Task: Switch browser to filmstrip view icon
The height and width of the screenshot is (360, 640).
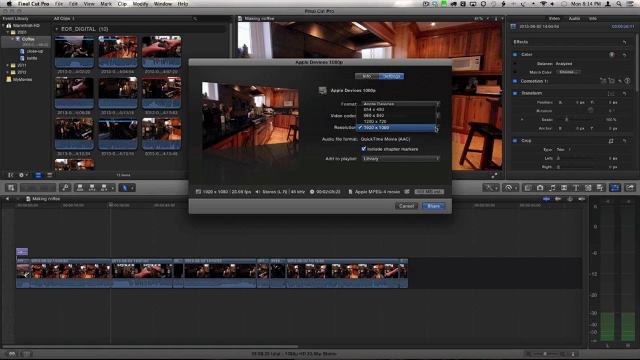Action: point(38,175)
